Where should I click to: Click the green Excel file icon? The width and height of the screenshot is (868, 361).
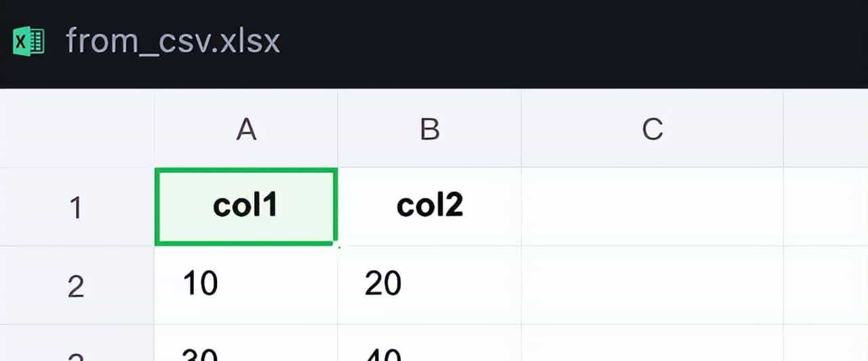[28, 42]
